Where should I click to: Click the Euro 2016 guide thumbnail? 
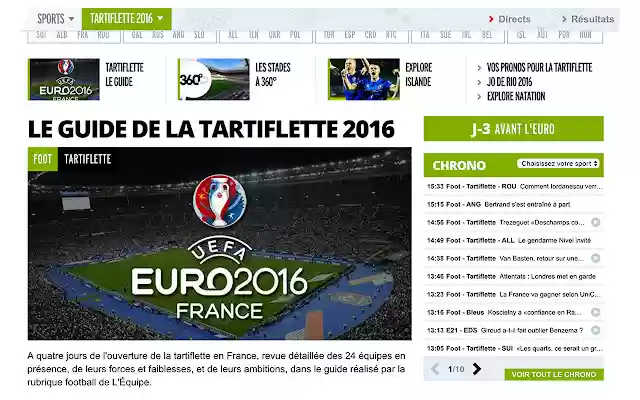pyautogui.click(x=64, y=79)
